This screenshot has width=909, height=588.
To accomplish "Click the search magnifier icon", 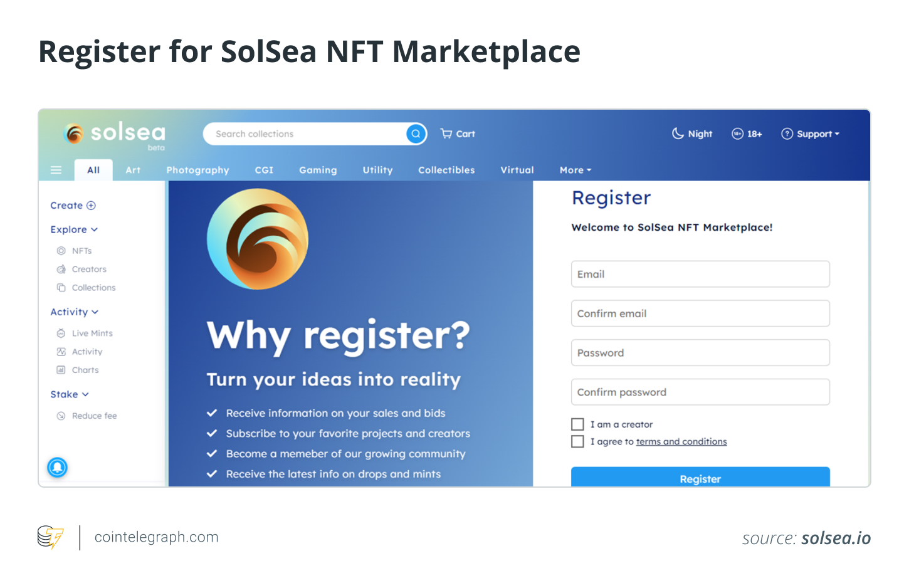I will 416,134.
